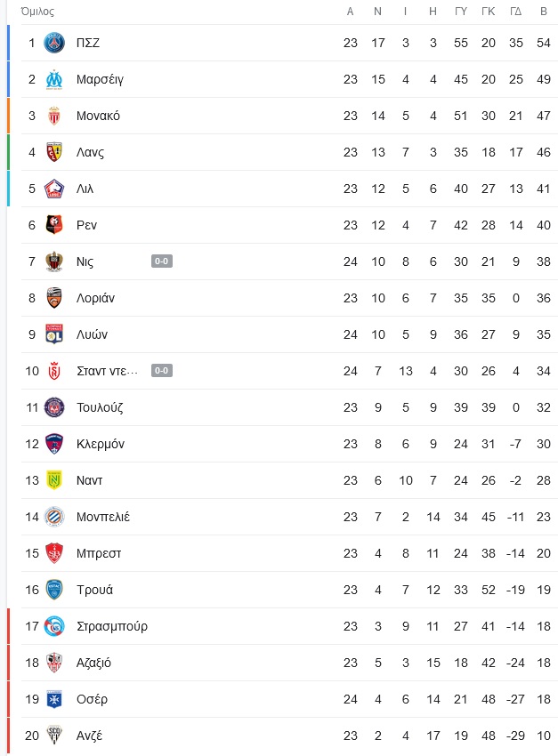The width and height of the screenshot is (558, 756).
Task: Click the Όμιλος column header
Action: [37, 11]
